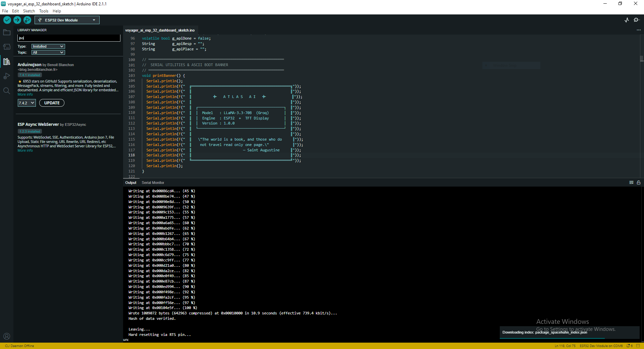Click the '1.2.3 installed' badge
Screen dimensions: 644x349
[x=30, y=132]
